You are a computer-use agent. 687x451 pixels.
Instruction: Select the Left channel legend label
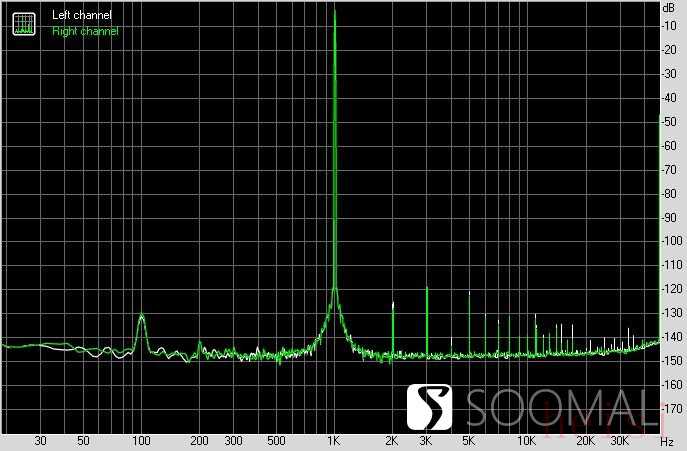click(x=82, y=16)
